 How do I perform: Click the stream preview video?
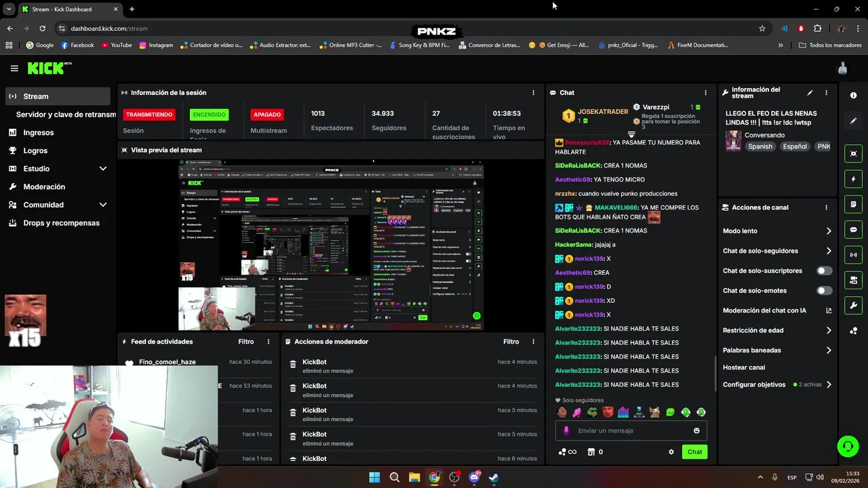pyautogui.click(x=331, y=245)
